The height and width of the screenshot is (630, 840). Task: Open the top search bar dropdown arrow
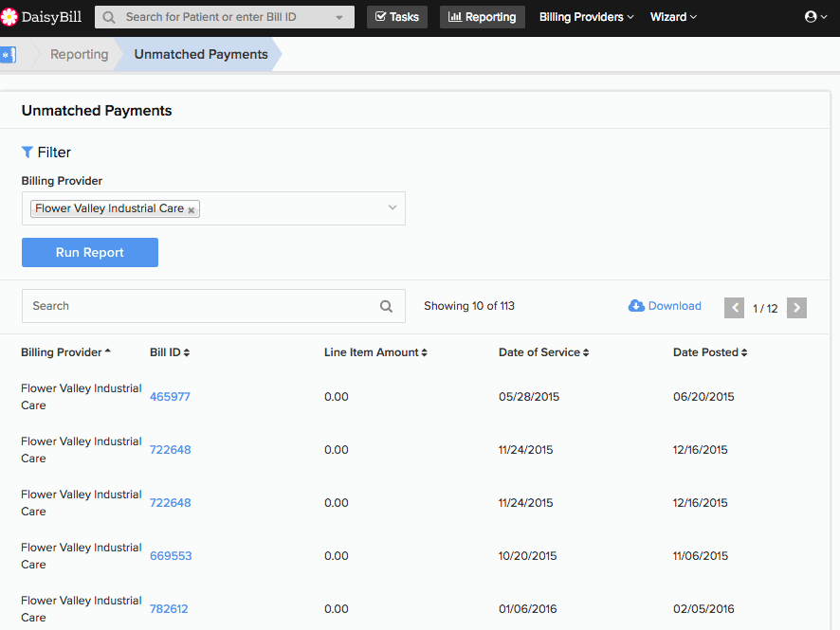tap(339, 18)
